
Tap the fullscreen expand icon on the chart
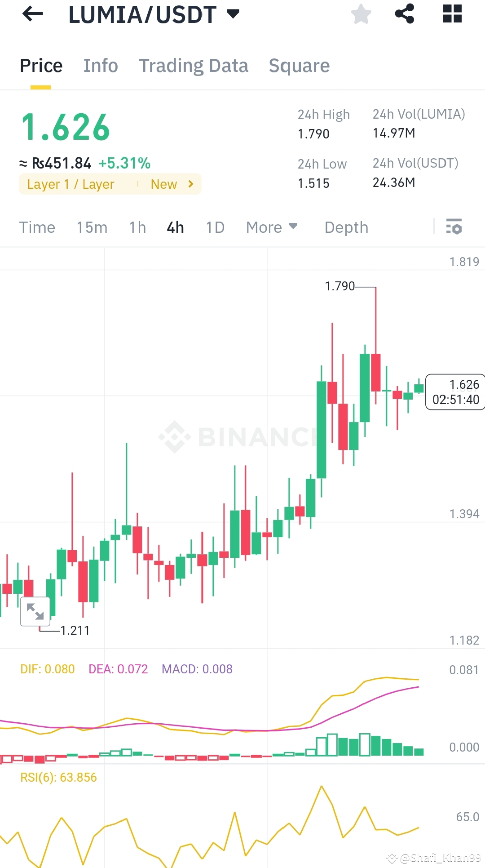tap(35, 611)
